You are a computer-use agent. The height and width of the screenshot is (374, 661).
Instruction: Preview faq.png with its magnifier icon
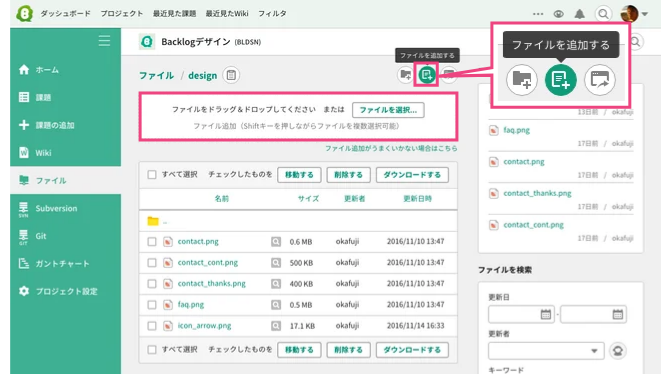(276, 304)
